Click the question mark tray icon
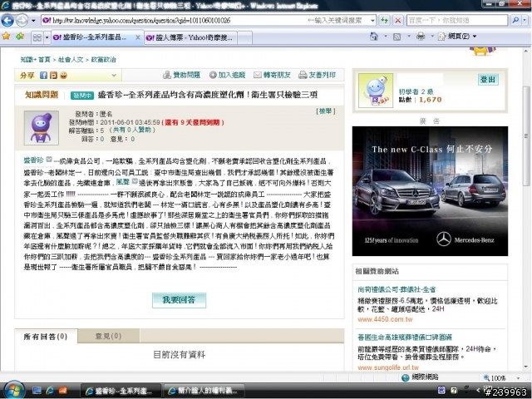The width and height of the screenshot is (532, 399). click(454, 390)
